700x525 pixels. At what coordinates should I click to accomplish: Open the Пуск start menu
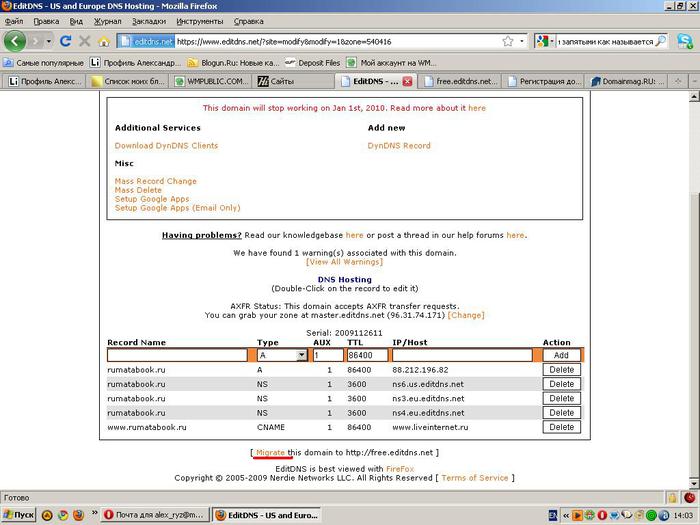[x=19, y=515]
